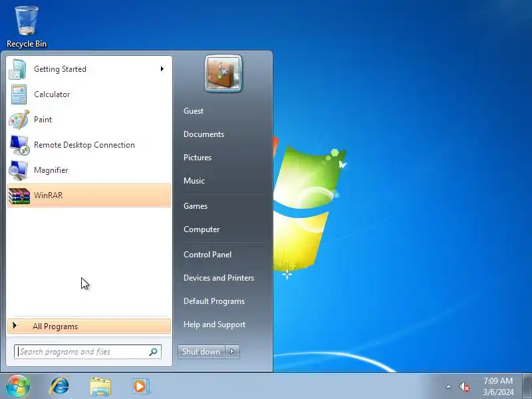
Task: Open the Shut down options arrow
Action: click(x=232, y=352)
